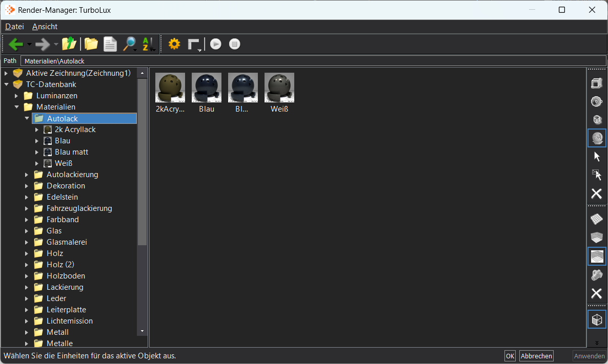Cancel with the Abbrechen button
608x364 pixels.
click(536, 356)
